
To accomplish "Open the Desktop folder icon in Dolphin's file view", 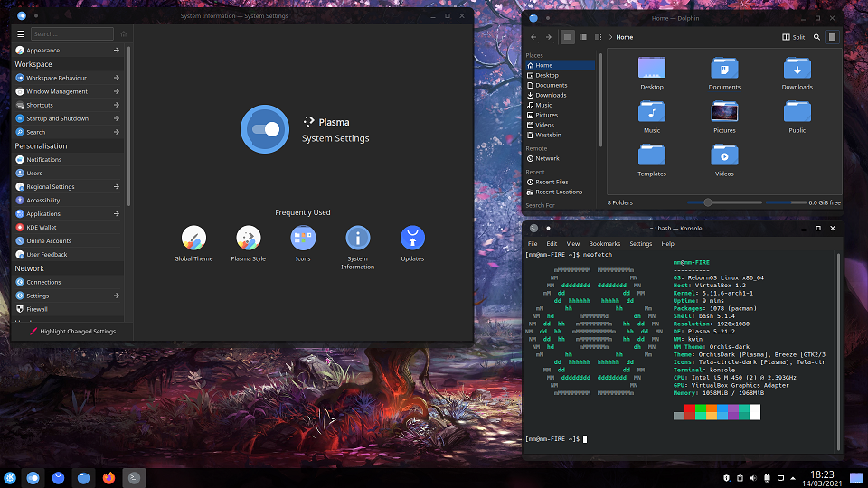I will click(x=652, y=68).
